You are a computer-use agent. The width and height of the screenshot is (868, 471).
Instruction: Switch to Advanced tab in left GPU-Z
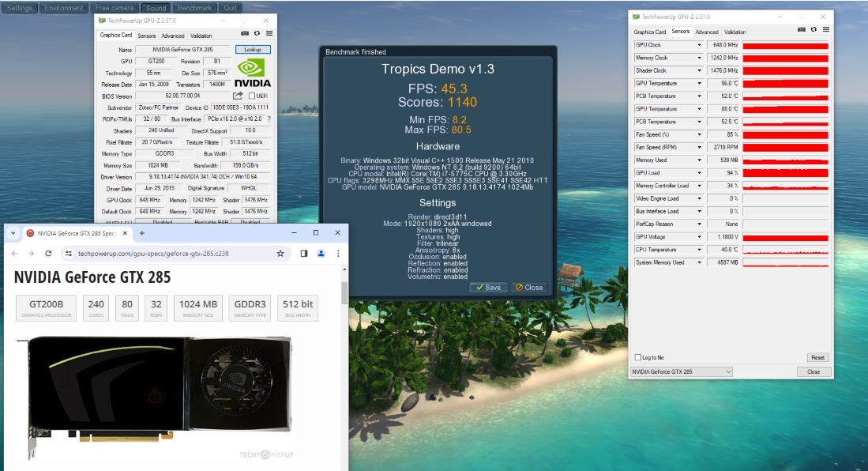[173, 36]
